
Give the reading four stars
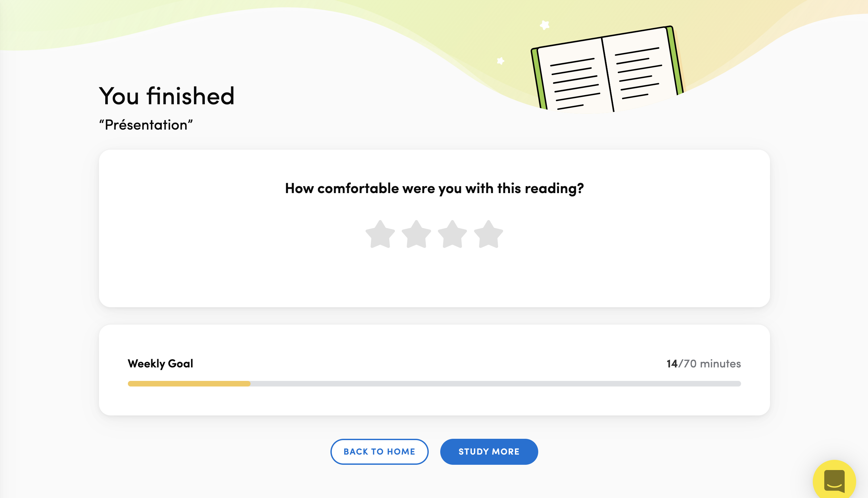click(x=489, y=235)
